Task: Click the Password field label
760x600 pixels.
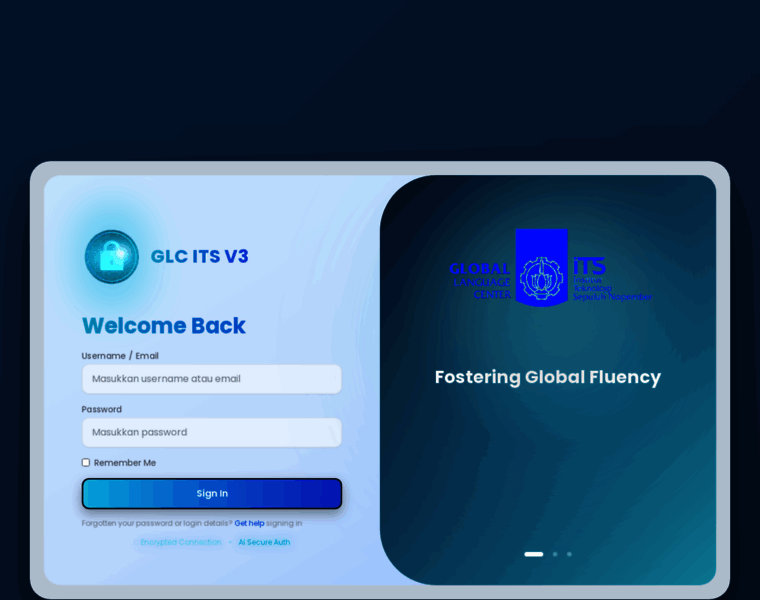Action: (x=102, y=409)
